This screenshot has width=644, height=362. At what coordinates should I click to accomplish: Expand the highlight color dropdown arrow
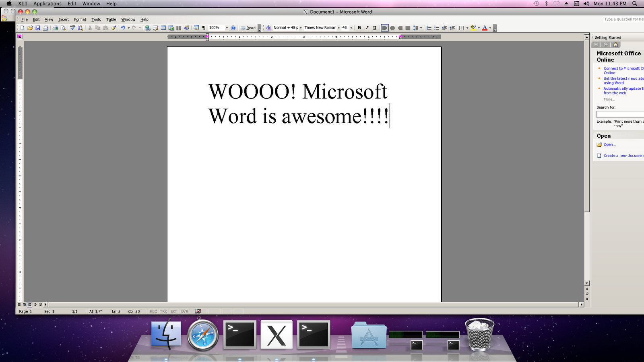coord(479,28)
